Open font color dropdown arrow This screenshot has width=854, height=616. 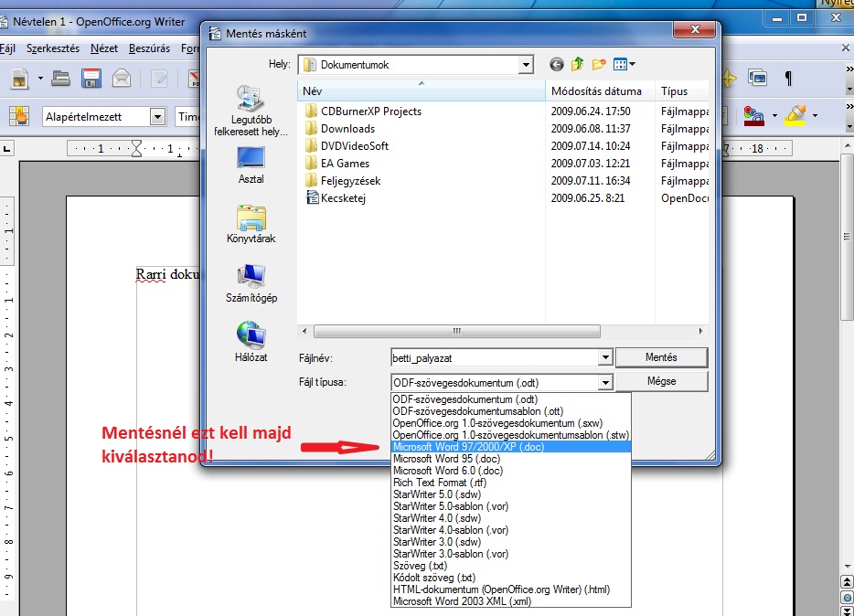pyautogui.click(x=774, y=116)
